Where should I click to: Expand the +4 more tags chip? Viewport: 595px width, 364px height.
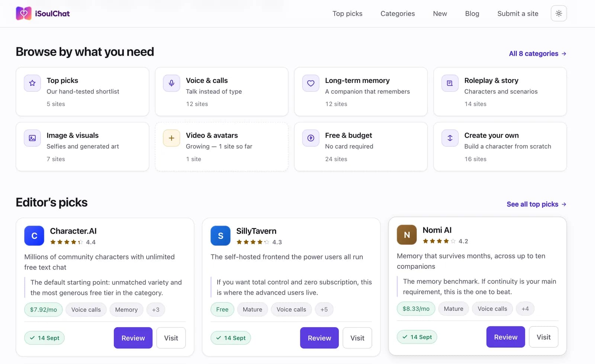coord(525,309)
